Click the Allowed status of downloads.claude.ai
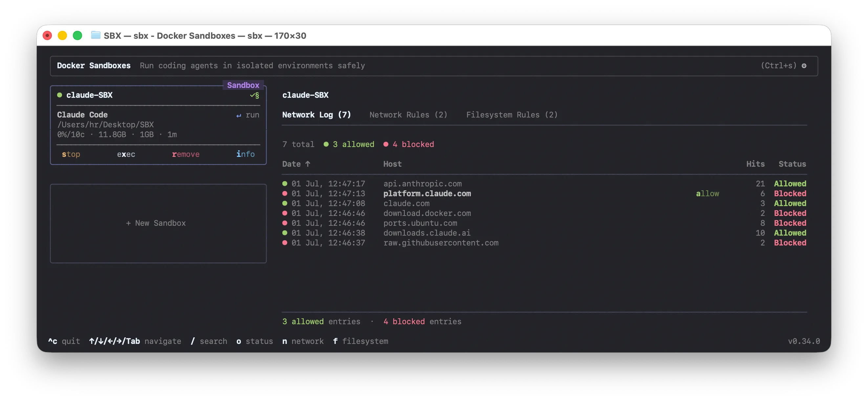 click(x=790, y=233)
